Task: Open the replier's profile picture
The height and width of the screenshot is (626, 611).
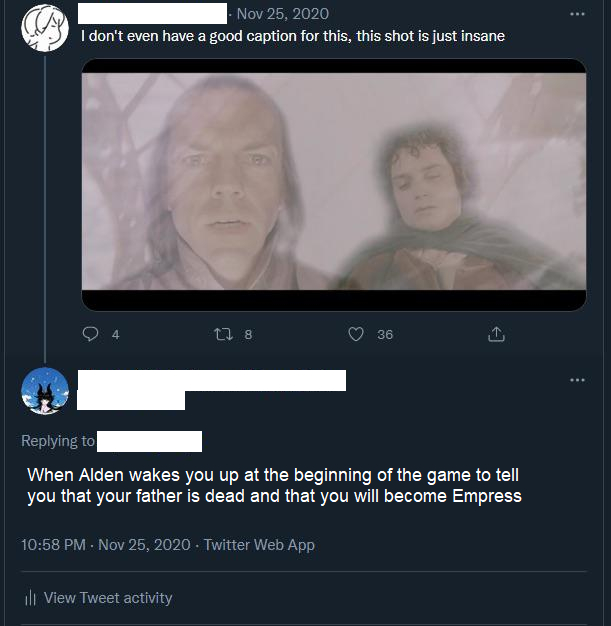Action: (45, 390)
